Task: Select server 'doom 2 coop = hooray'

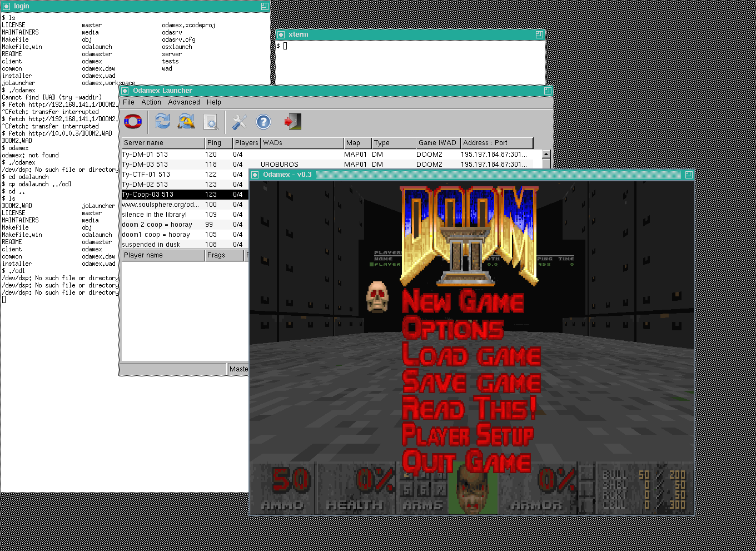Action: [185, 225]
